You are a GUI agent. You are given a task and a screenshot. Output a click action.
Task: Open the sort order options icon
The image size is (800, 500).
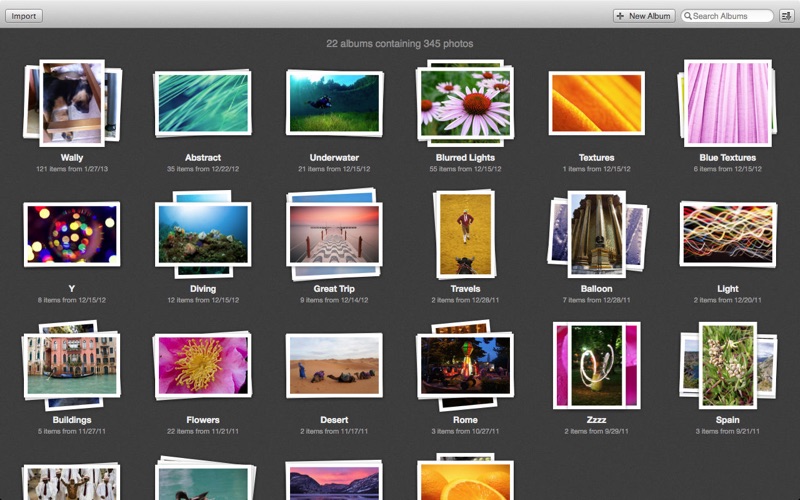[x=786, y=16]
